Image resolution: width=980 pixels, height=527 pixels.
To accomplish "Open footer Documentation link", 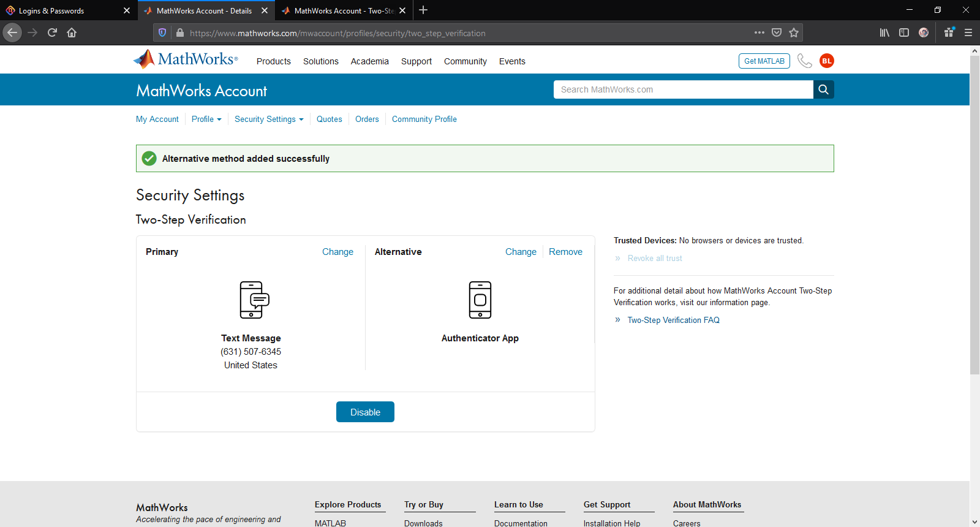I will click(521, 523).
